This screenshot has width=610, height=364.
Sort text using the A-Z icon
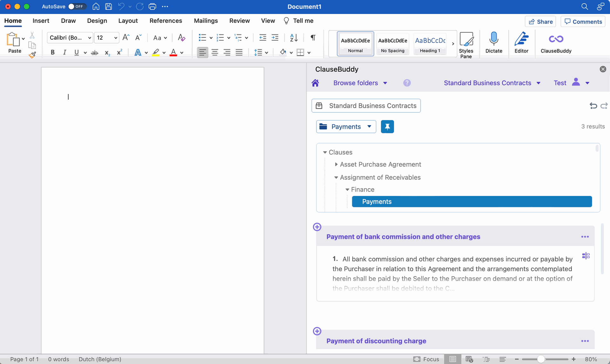click(294, 37)
